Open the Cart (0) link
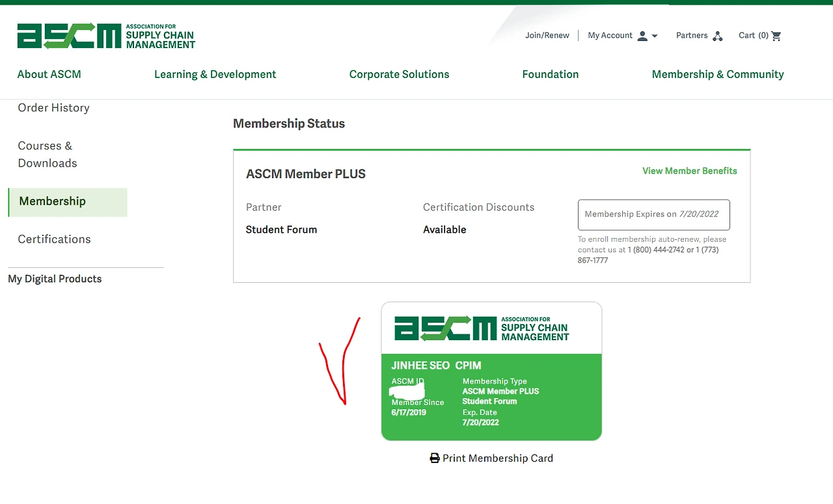The image size is (833, 504). (754, 36)
